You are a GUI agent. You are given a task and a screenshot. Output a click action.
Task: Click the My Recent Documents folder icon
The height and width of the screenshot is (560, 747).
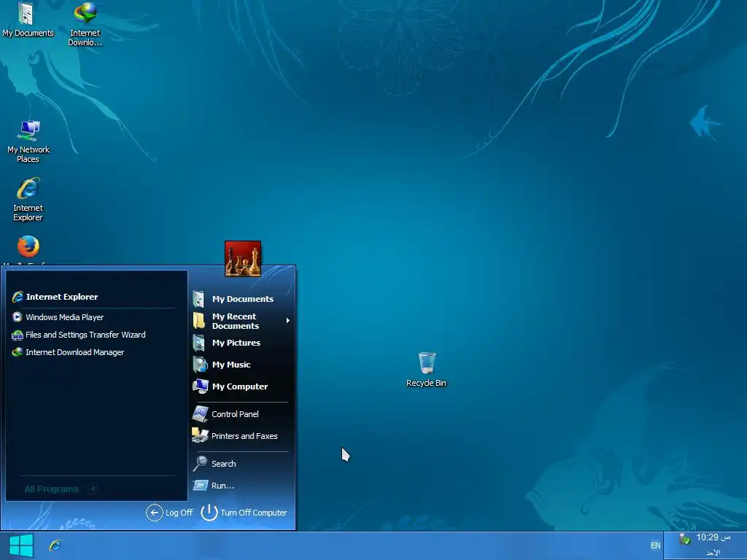tap(198, 321)
